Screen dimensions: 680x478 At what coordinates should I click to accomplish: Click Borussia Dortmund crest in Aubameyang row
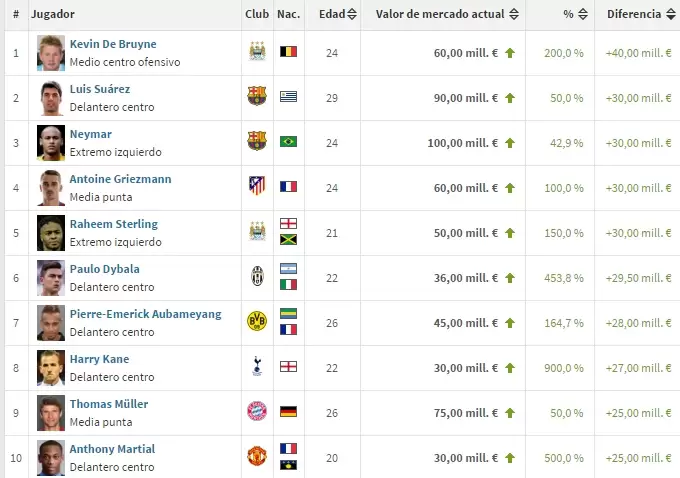[x=257, y=321]
